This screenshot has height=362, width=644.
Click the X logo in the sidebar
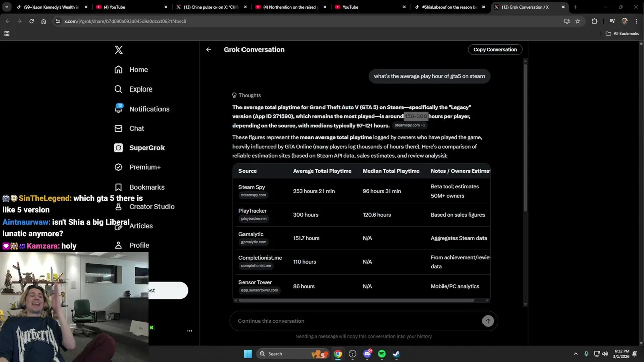119,50
